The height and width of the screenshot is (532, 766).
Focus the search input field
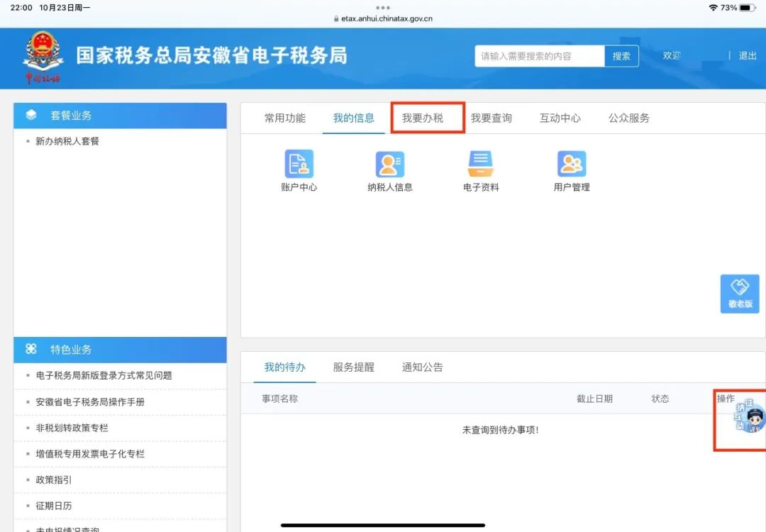click(x=540, y=56)
